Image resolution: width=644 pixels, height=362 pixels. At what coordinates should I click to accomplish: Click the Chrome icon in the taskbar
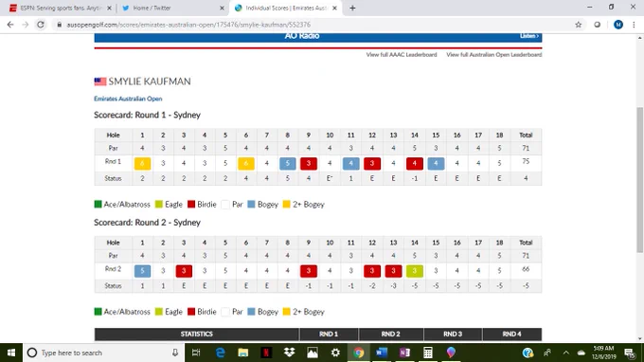[x=359, y=353]
